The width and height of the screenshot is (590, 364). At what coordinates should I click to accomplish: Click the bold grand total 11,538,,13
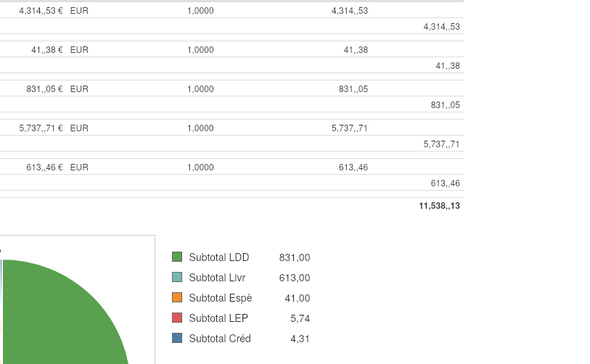pos(440,206)
